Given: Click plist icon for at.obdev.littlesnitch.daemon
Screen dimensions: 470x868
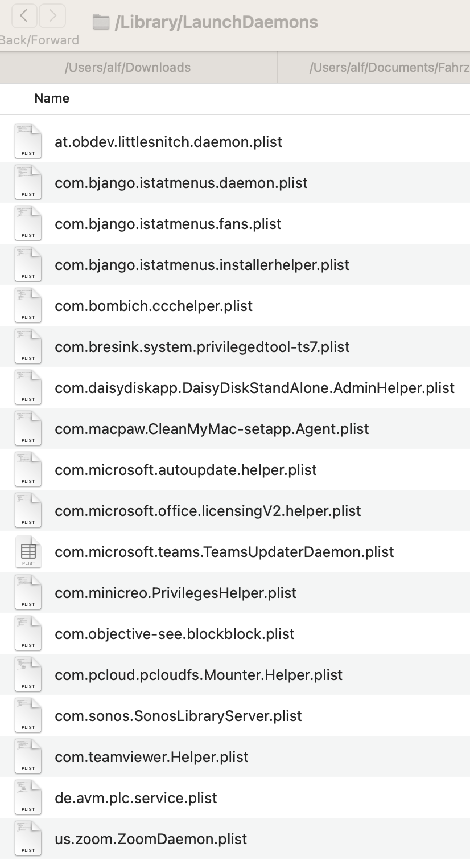Looking at the screenshot, I should tap(28, 141).
